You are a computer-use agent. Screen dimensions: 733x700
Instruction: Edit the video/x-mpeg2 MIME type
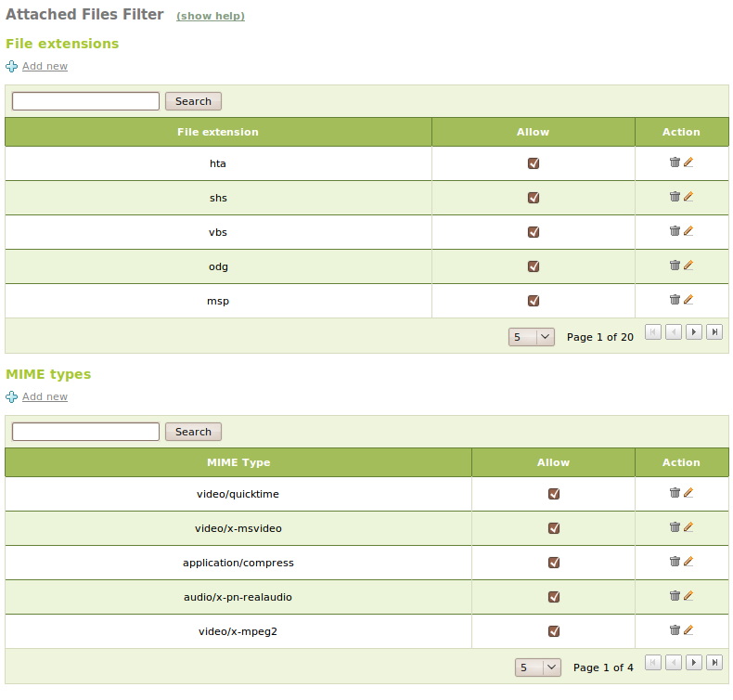pyautogui.click(x=688, y=630)
